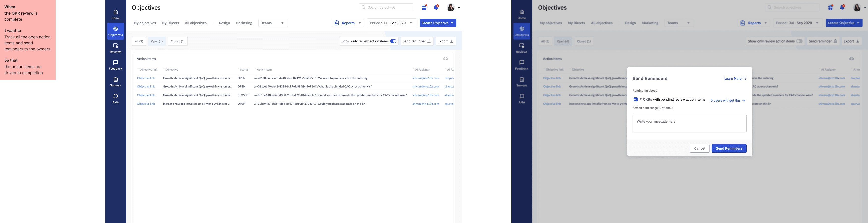Expand the Create Objective arrow in the dimmed screen
The height and width of the screenshot is (223, 868).
[858, 23]
